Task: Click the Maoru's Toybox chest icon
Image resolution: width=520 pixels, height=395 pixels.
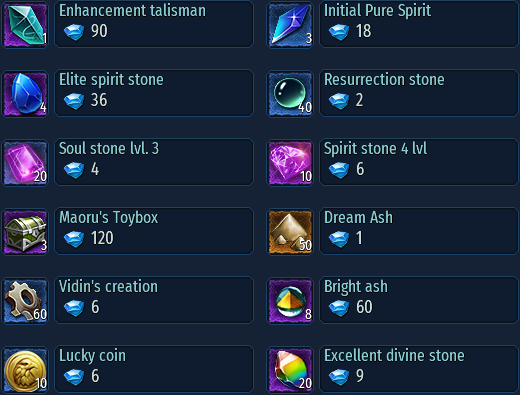Action: click(x=25, y=231)
